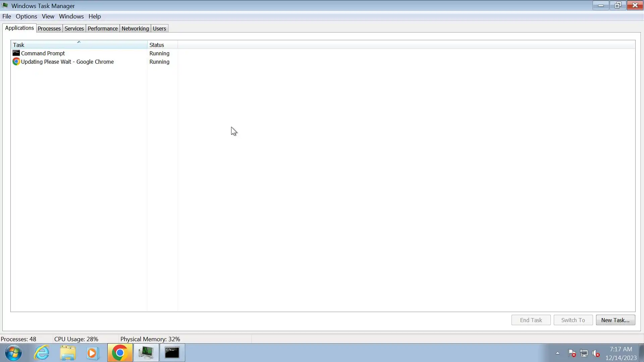Sort list by Status column header
The height and width of the screenshot is (362, 644).
pos(162,45)
